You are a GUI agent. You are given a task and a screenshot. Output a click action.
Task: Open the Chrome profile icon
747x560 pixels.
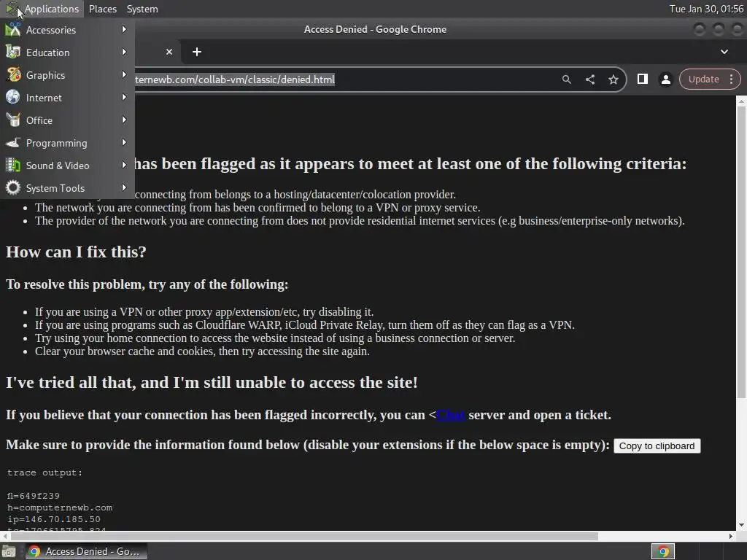tap(665, 79)
